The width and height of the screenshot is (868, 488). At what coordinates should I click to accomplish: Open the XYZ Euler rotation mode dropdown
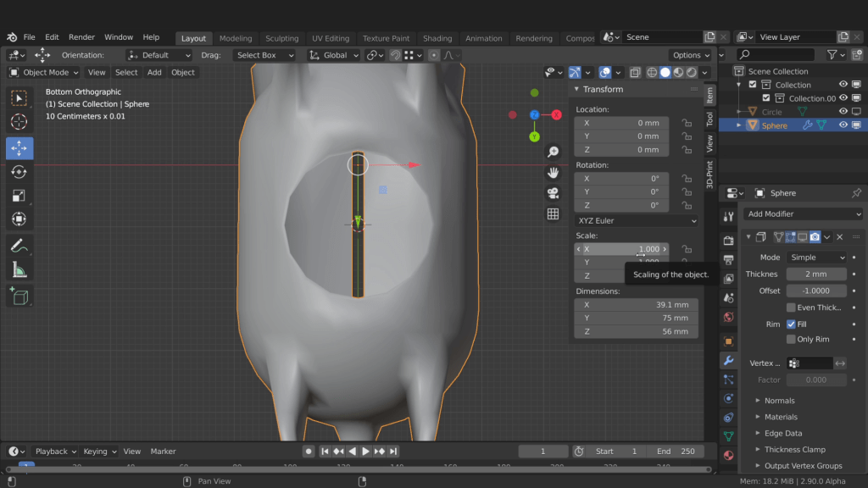(x=637, y=220)
